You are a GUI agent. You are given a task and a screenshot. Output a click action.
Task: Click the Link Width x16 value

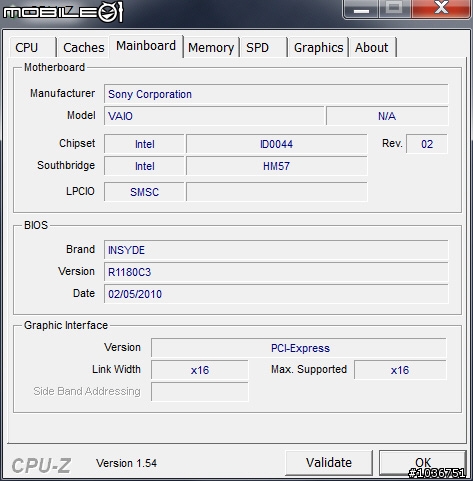[200, 370]
